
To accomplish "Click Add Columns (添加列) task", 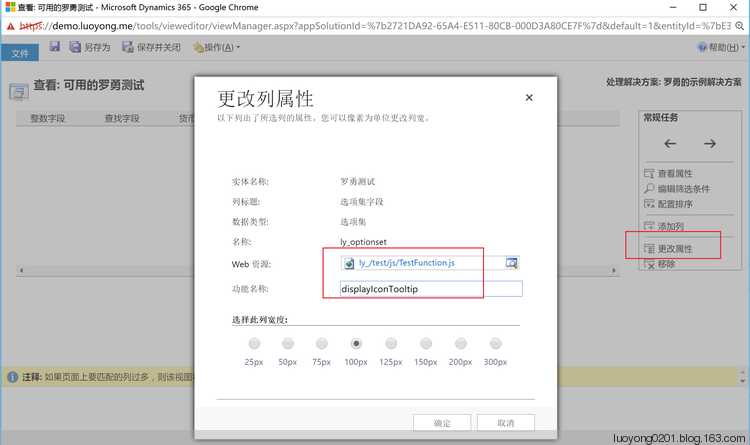I will tap(664, 226).
